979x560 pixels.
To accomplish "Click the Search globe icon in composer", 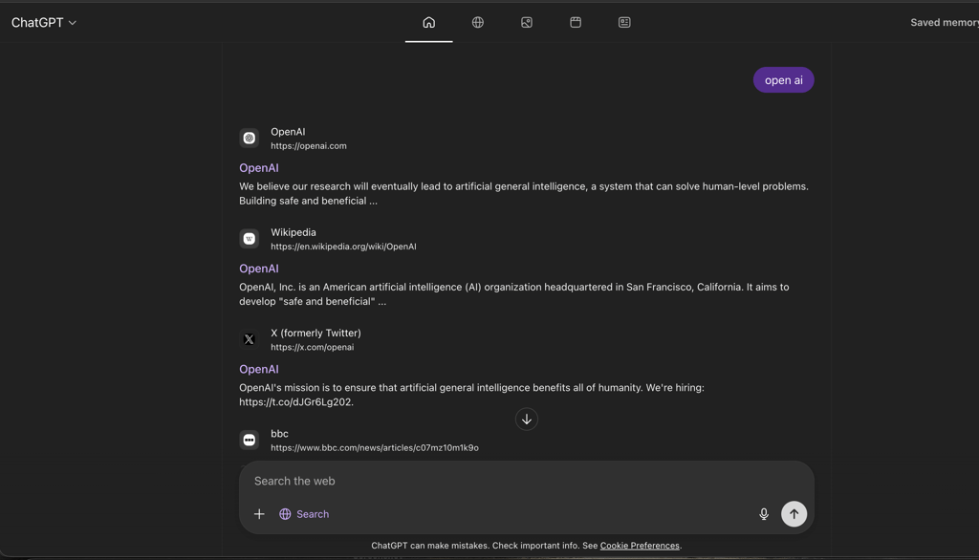I will click(x=285, y=513).
